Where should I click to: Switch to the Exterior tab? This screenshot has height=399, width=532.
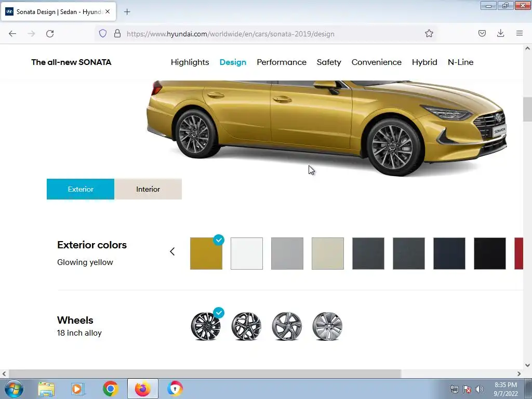(x=81, y=189)
